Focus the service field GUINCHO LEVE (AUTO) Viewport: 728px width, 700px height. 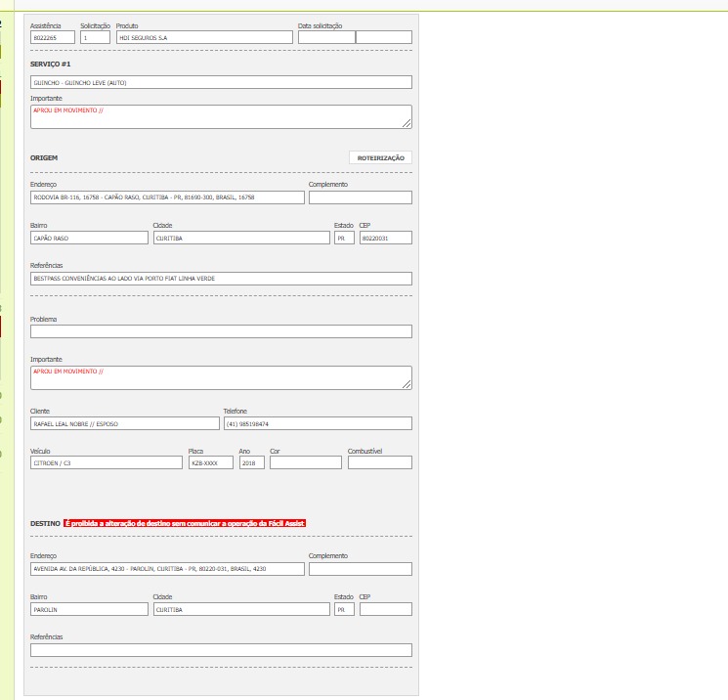[x=221, y=82]
